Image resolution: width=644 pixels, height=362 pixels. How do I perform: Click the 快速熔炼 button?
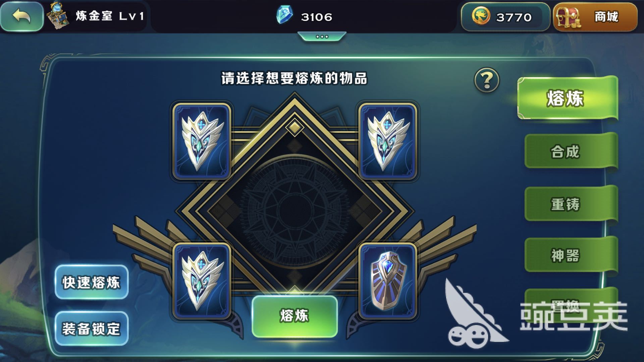91,282
